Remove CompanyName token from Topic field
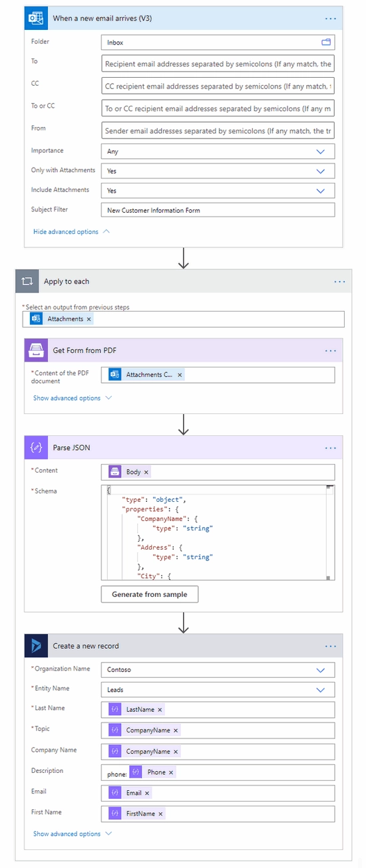366x868 pixels. (176, 730)
